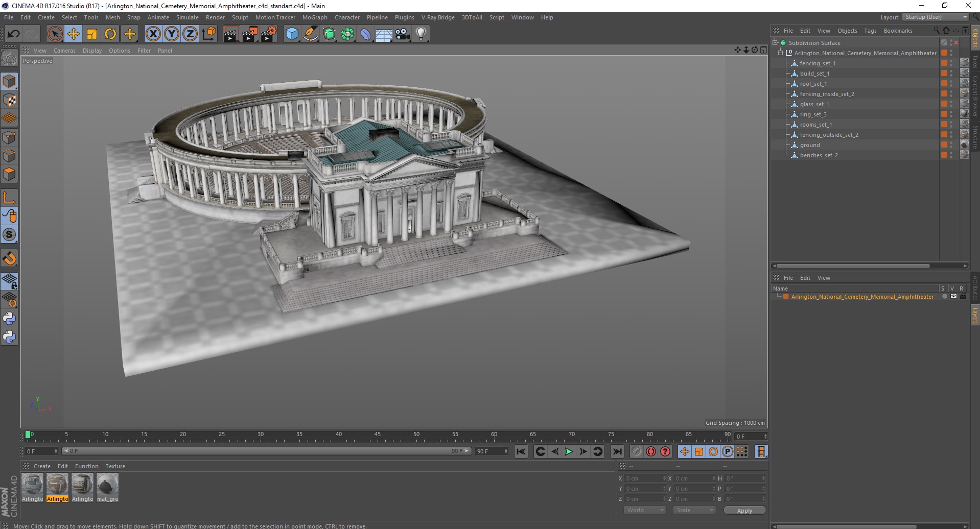Click the Undo arrow icon

click(13, 34)
